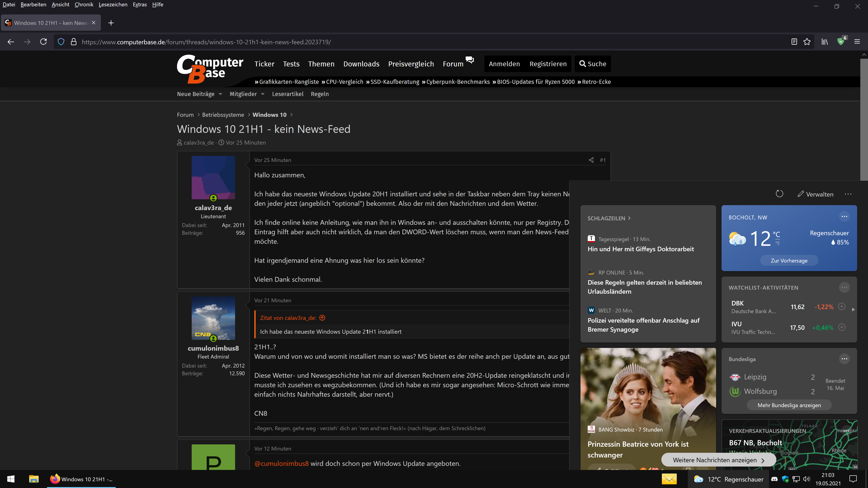Click the Zur Vorhersage button
The width and height of the screenshot is (868, 488).
pyautogui.click(x=789, y=260)
